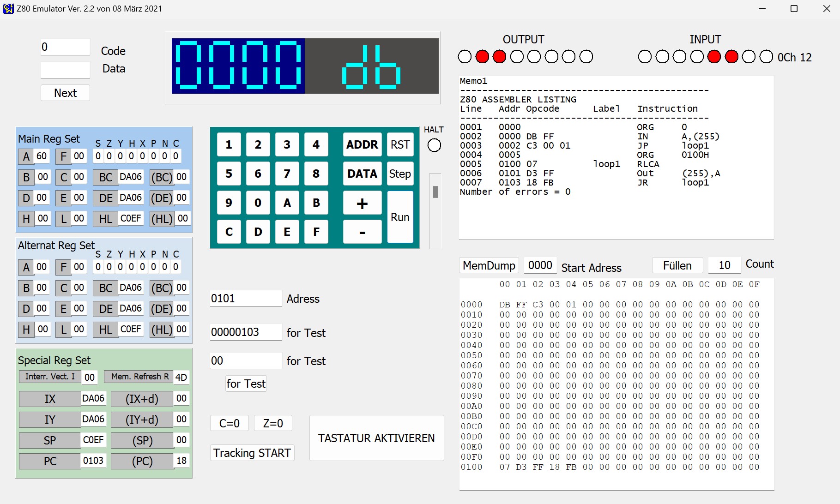This screenshot has height=504, width=840.
Task: Click the middle 'for Test' field showing 00
Action: coord(246,360)
